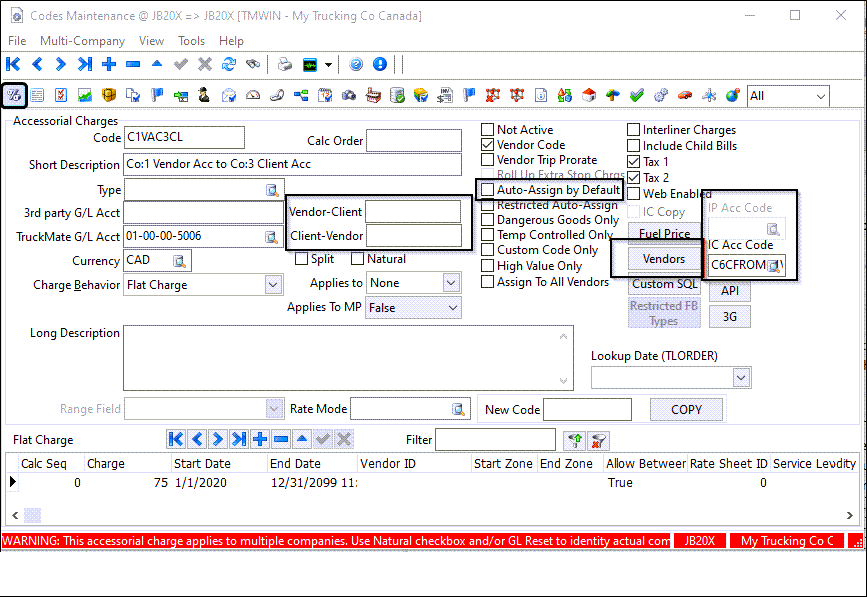The height and width of the screenshot is (597, 867).
Task: Click the Accessorial Charges percent icon
Action: pos(14,95)
